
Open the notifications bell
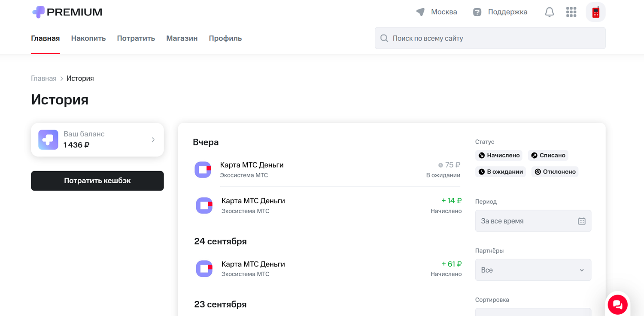(x=549, y=12)
